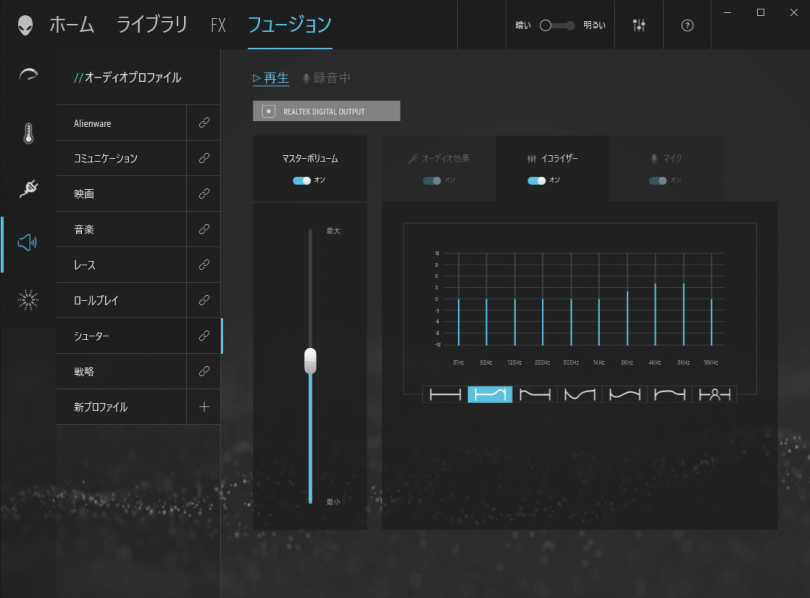Toggle マスターボリューム on/off switch
The image size is (810, 598).
pyautogui.click(x=302, y=180)
